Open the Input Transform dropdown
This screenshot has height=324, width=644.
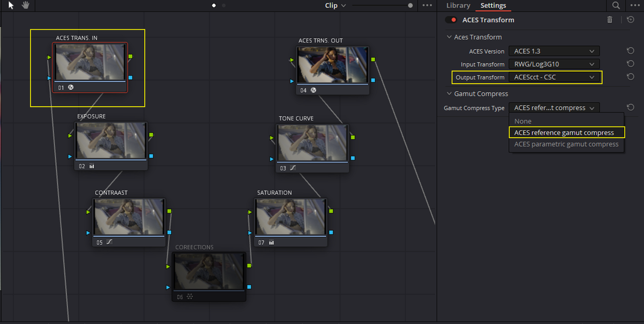554,64
